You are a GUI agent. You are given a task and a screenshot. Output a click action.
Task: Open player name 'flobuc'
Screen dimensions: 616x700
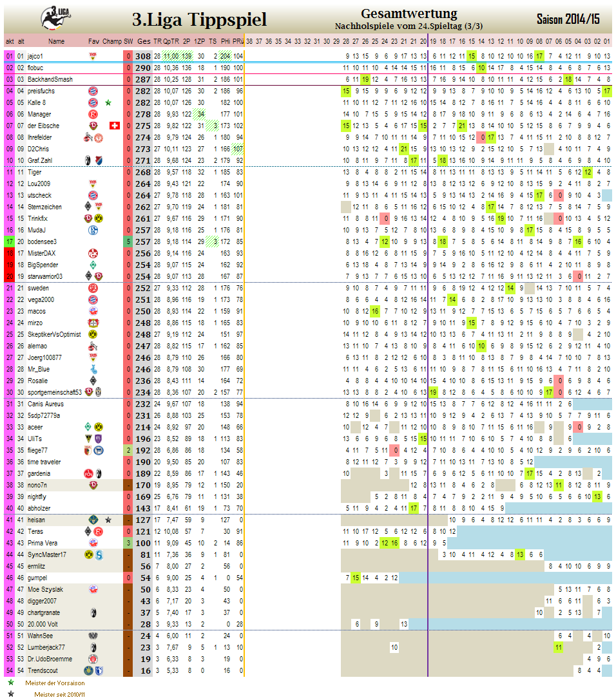click(x=36, y=68)
